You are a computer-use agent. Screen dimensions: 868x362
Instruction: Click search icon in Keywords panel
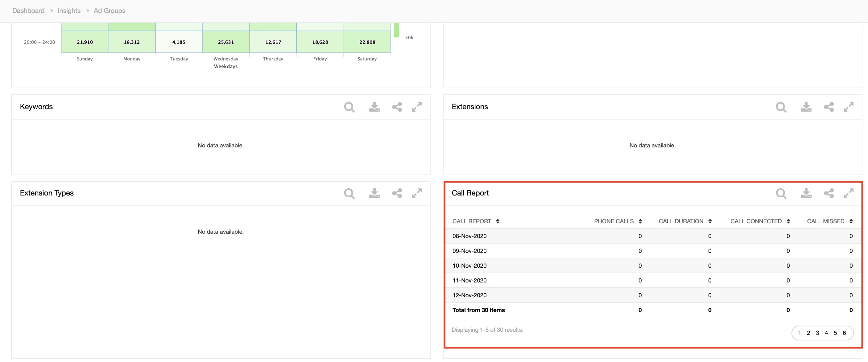click(349, 107)
